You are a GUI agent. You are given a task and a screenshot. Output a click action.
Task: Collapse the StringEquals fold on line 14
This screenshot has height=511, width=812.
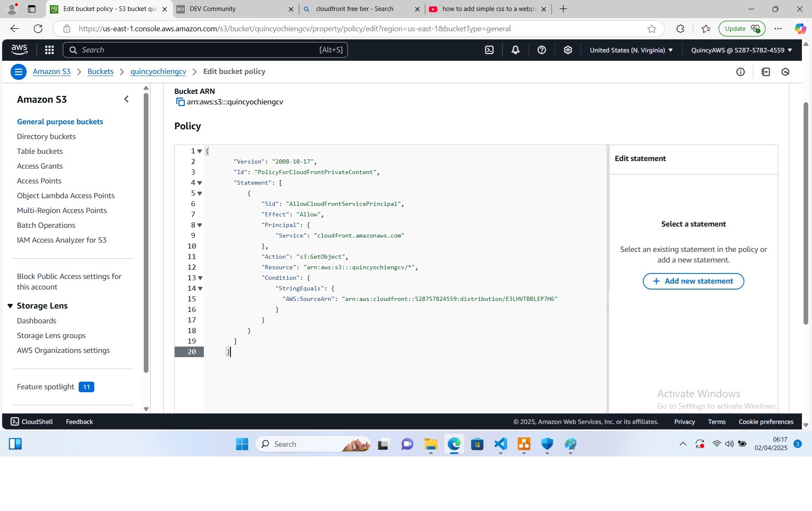[x=200, y=289]
